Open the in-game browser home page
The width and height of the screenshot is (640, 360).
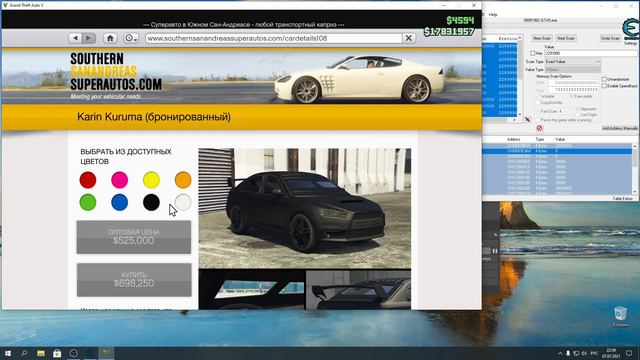click(x=110, y=38)
